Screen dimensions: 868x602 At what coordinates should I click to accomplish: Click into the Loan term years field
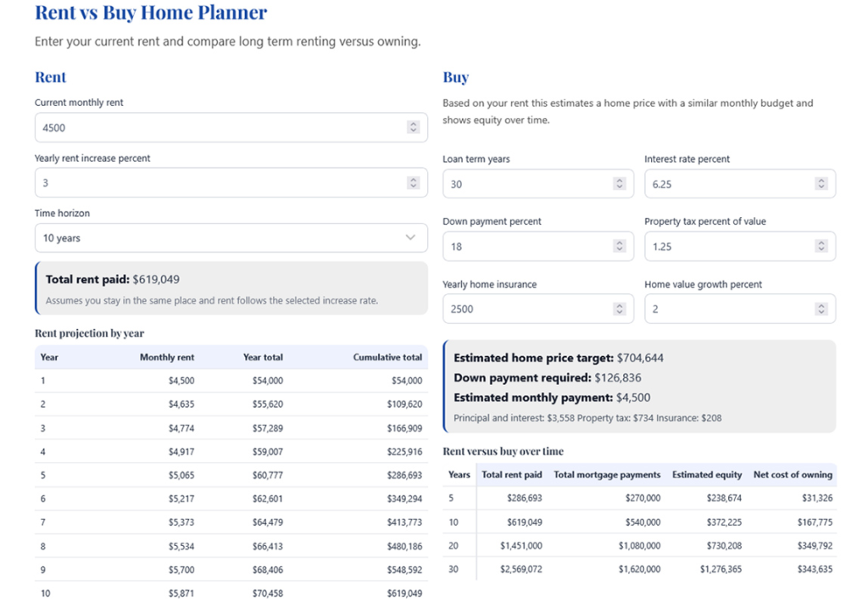526,184
